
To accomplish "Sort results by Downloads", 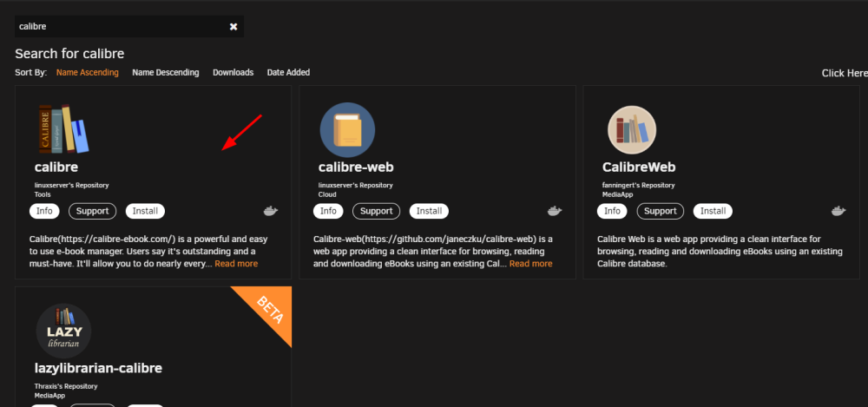I will [x=233, y=73].
